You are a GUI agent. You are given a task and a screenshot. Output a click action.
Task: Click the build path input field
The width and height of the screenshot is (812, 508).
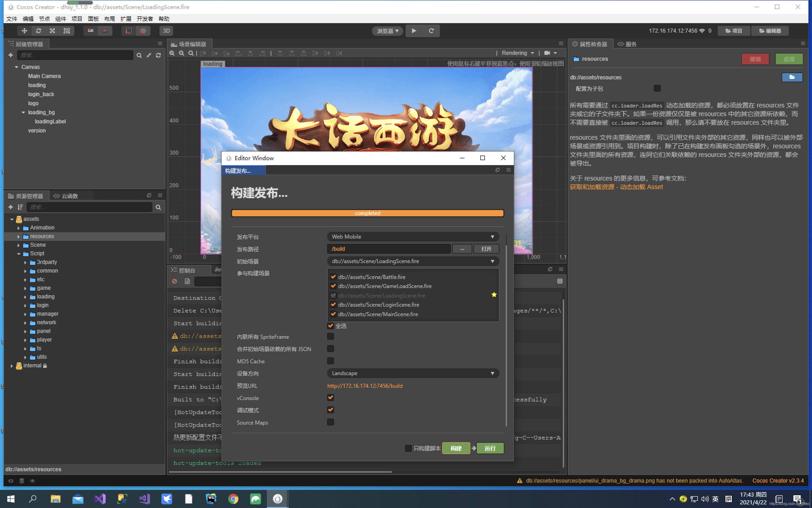389,249
